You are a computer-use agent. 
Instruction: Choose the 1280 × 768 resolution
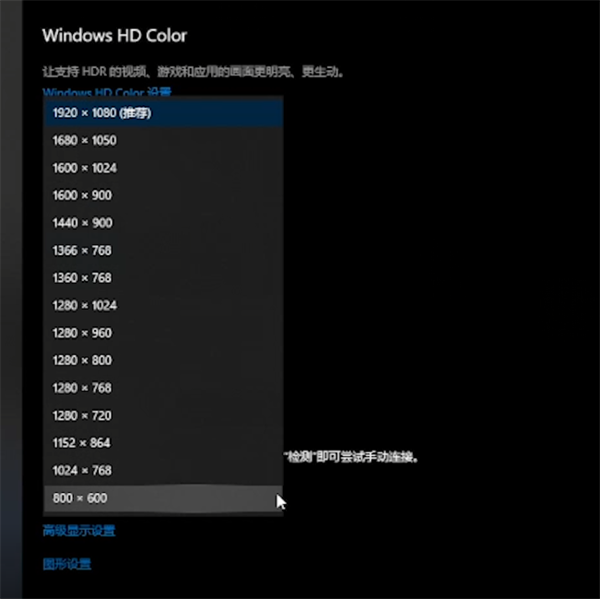163,388
